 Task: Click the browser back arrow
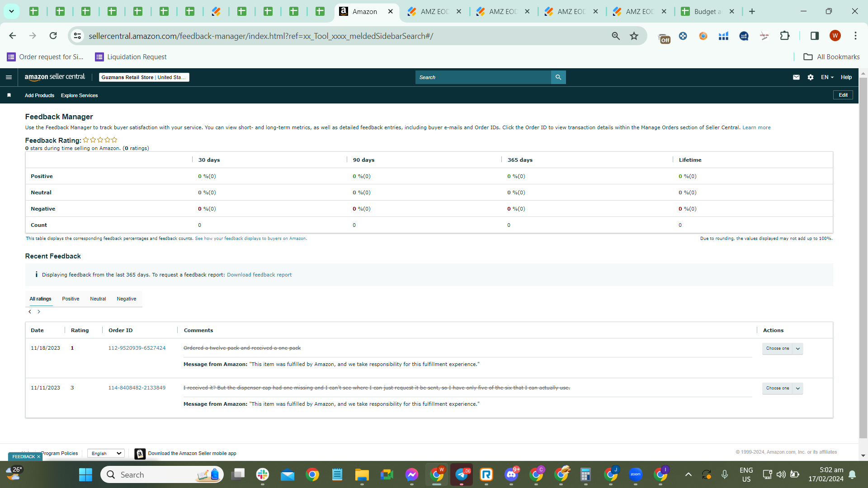pos(13,36)
